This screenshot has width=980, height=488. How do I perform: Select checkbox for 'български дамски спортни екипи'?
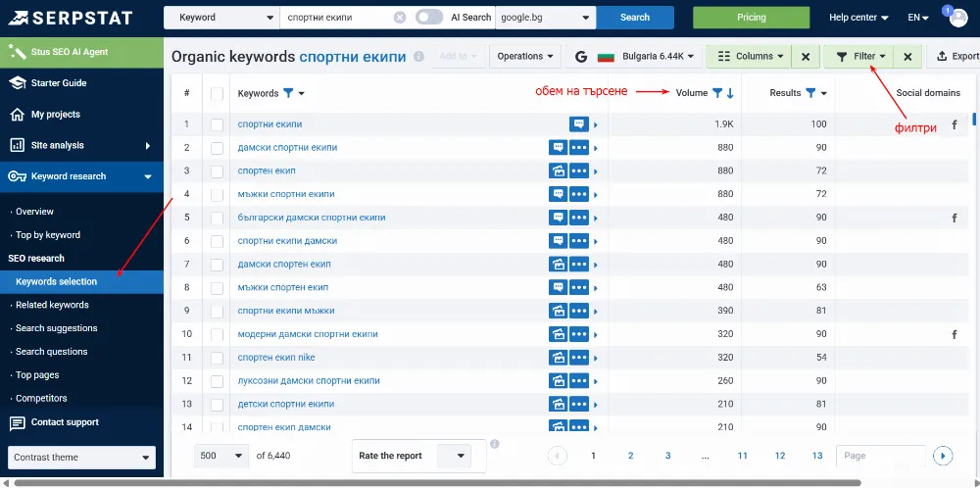click(217, 219)
